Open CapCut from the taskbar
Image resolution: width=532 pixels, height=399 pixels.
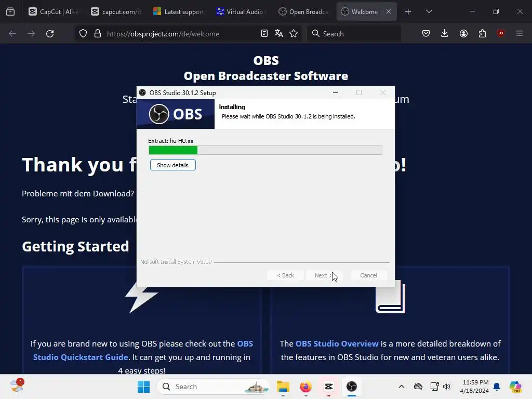tap(328, 387)
